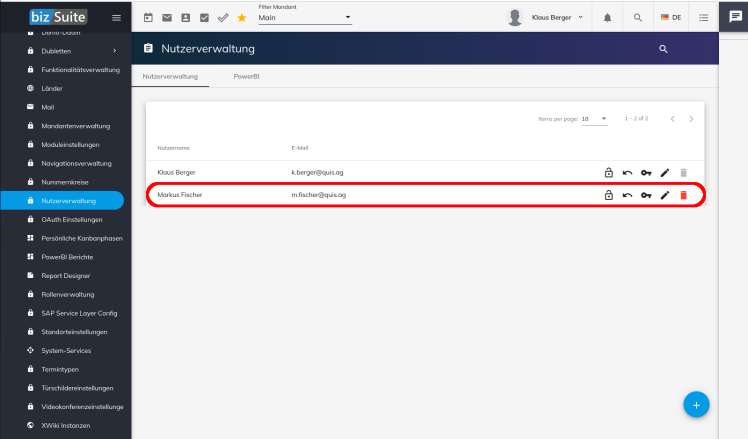This screenshot has width=748, height=439.
Task: Lock user Klaus Berger
Action: (x=609, y=172)
